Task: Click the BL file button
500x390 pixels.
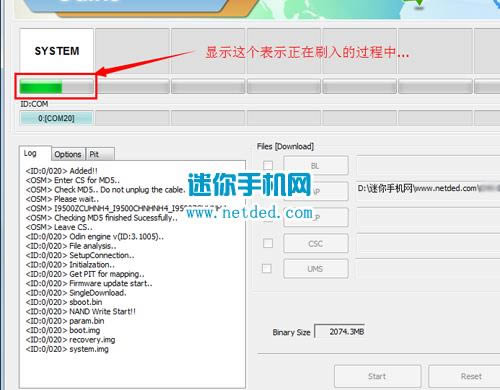Action: [316, 165]
